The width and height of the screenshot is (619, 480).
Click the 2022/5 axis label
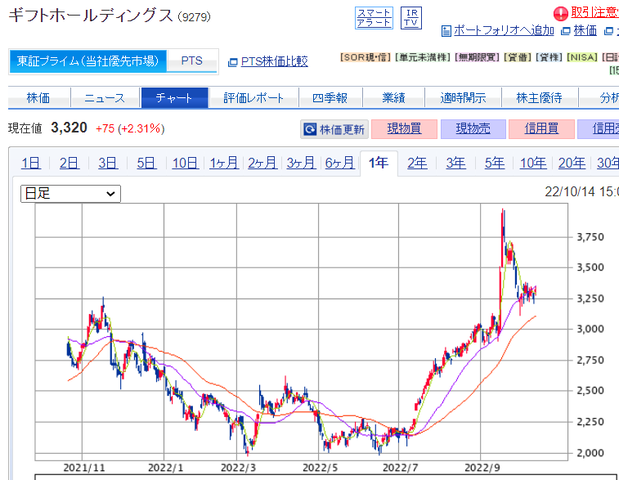click(320, 468)
